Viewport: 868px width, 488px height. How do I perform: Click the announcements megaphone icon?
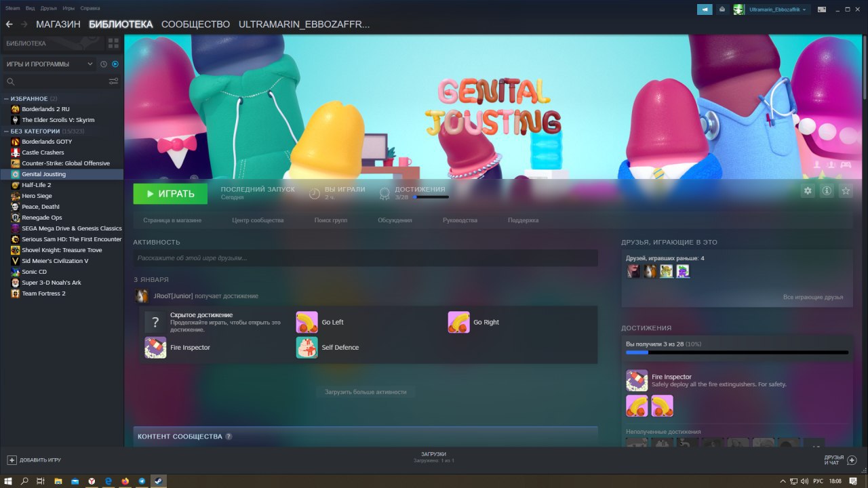pos(705,9)
